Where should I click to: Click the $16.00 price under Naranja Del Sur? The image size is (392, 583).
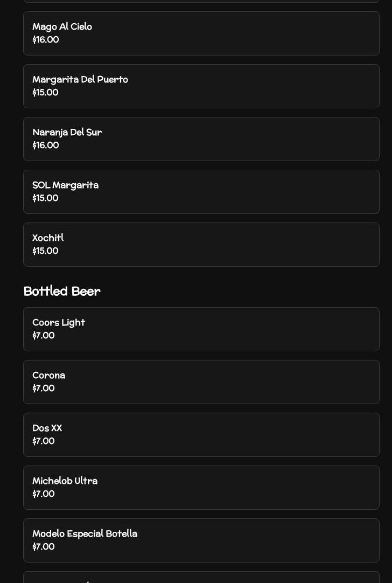click(46, 145)
